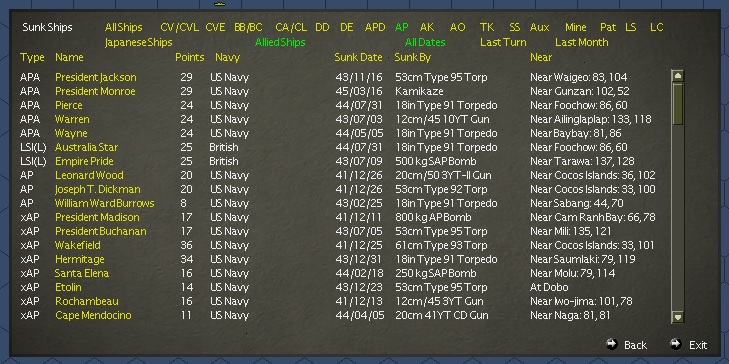This screenshot has width=729, height=364.
Task: Click 'At Dobo' location text
Action: tap(549, 287)
